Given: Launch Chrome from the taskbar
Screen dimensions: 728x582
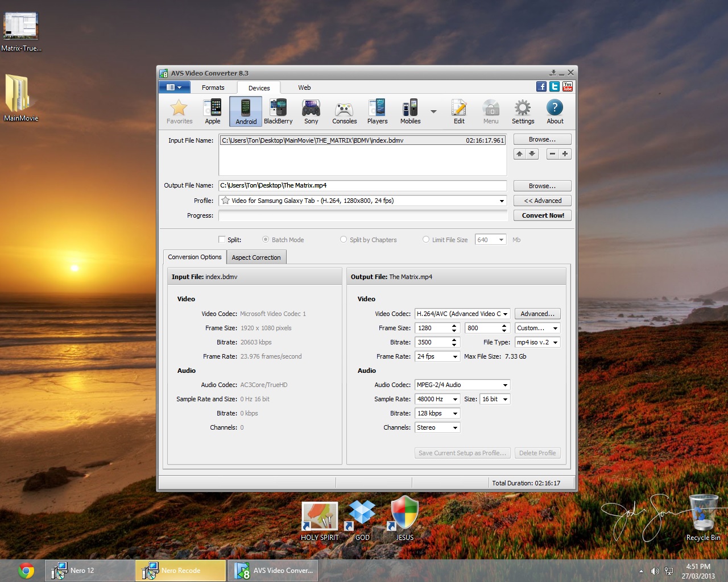Looking at the screenshot, I should (x=26, y=571).
